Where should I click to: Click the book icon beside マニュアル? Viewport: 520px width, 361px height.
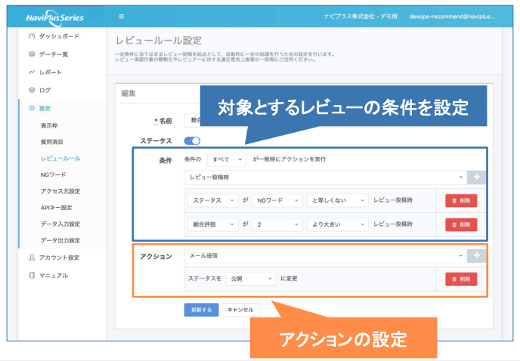click(32, 275)
